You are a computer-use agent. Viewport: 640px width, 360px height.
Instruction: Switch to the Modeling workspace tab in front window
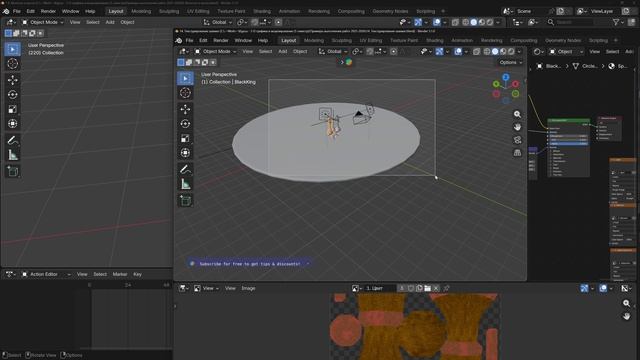pos(314,40)
